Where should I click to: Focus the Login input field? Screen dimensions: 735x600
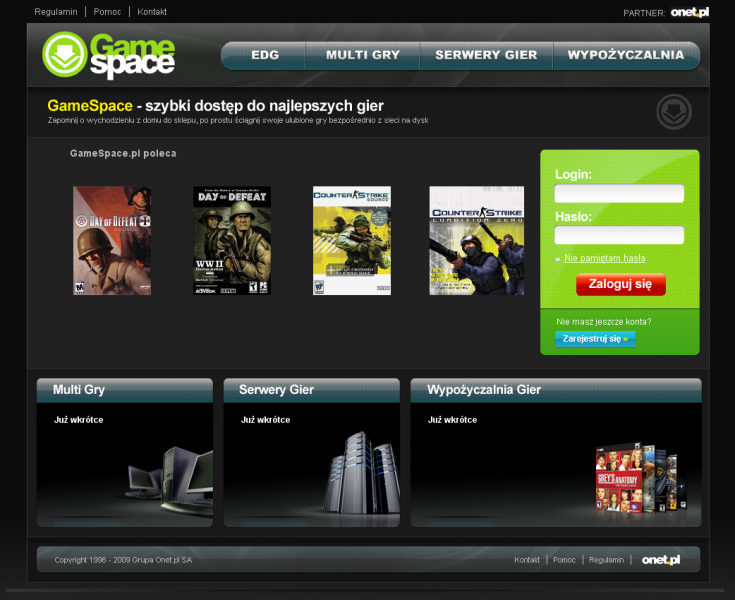(x=619, y=194)
